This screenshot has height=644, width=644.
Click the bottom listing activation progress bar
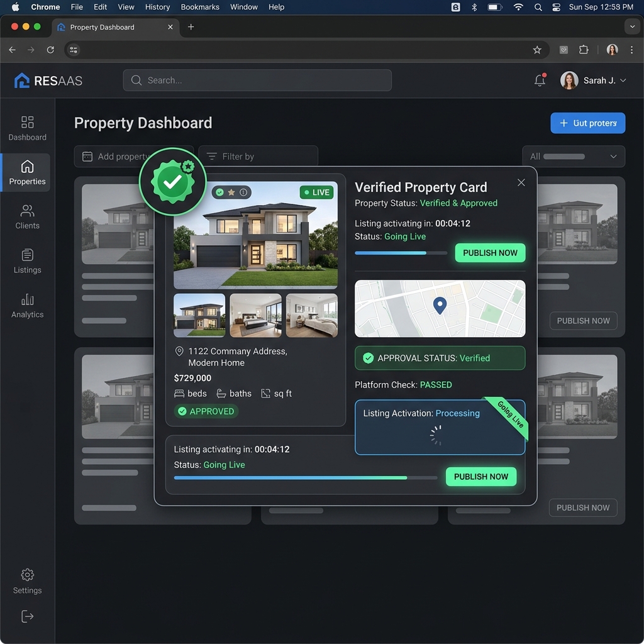[x=306, y=478]
